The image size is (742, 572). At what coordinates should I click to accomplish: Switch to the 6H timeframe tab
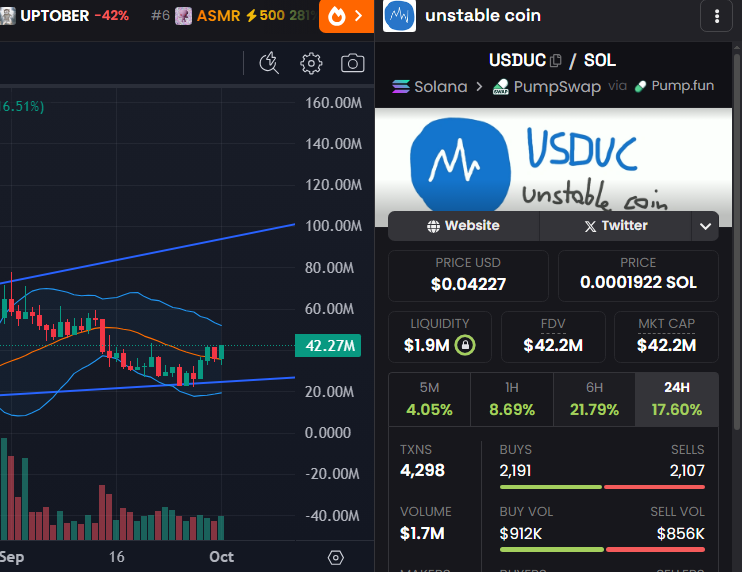[594, 400]
